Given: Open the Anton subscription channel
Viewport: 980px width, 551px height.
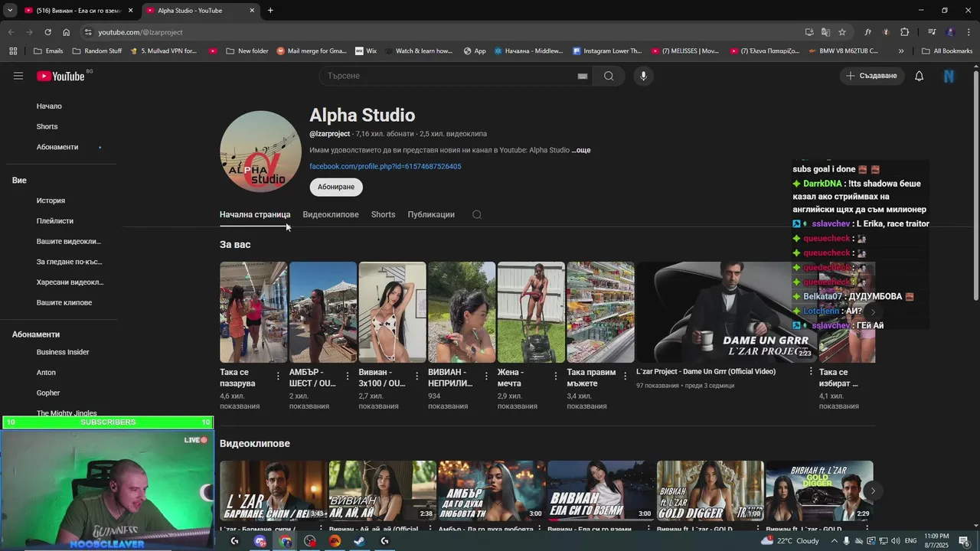Looking at the screenshot, I should tap(46, 373).
